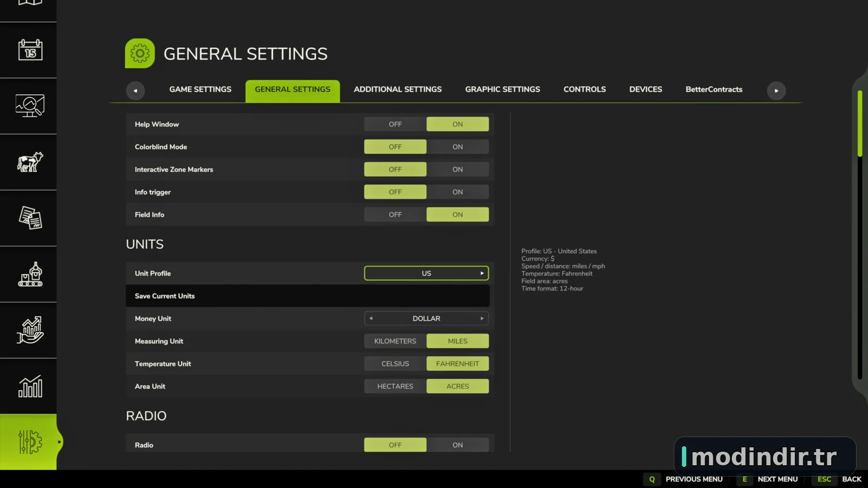The image size is (868, 488).
Task: Set Interactive Zone Markers to OFF
Action: (395, 169)
